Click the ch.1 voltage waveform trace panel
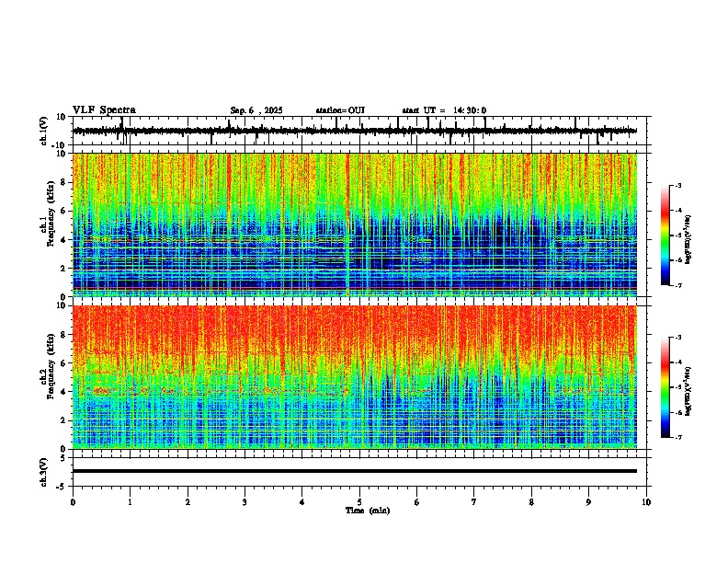Viewport: 728px width, 563px height. [361, 131]
